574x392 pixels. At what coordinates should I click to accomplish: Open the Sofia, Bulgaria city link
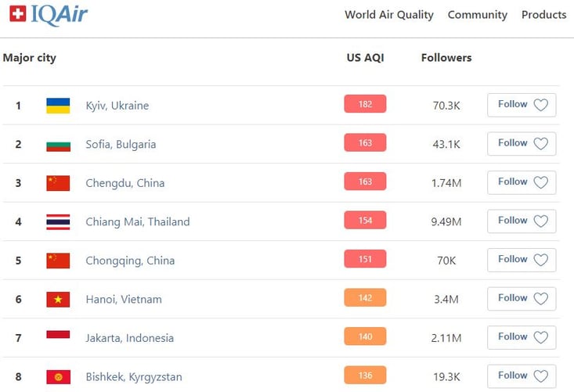121,145
